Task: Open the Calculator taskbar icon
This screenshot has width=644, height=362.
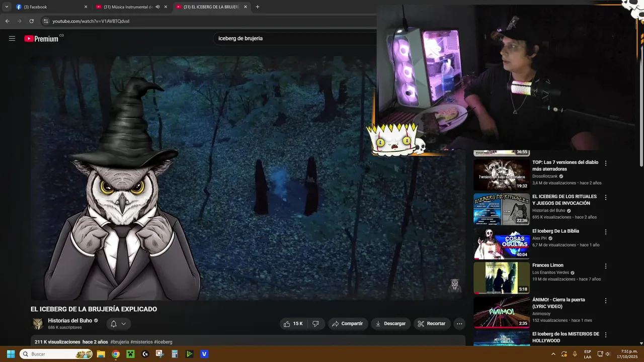Action: coord(175,354)
